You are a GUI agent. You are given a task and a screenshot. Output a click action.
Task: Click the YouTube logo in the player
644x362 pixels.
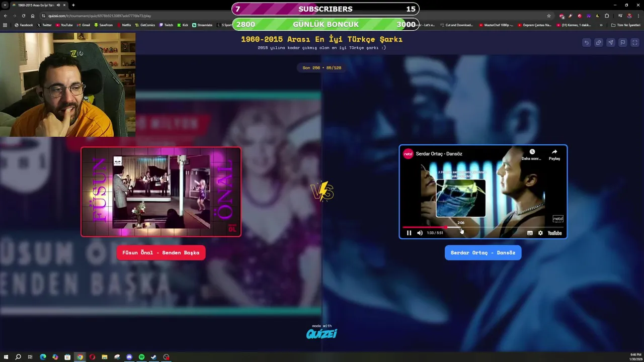pyautogui.click(x=554, y=233)
